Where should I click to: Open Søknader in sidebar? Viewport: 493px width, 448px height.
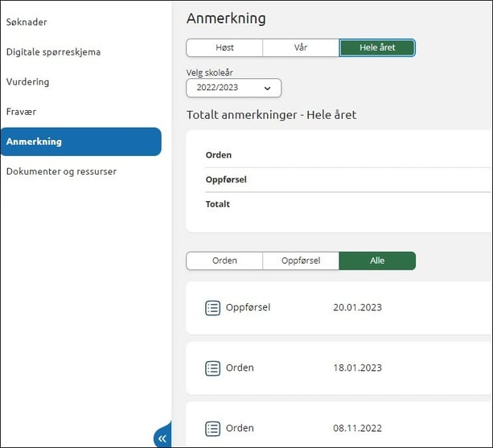[27, 22]
